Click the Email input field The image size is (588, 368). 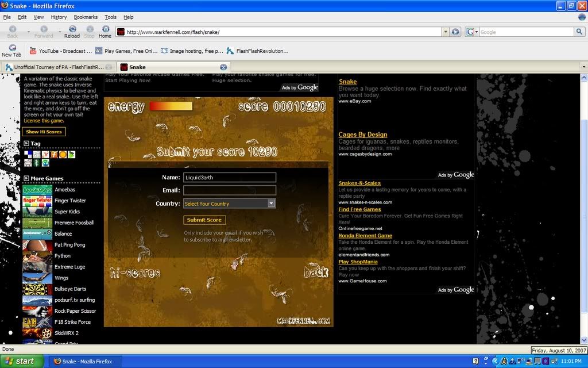(x=229, y=190)
